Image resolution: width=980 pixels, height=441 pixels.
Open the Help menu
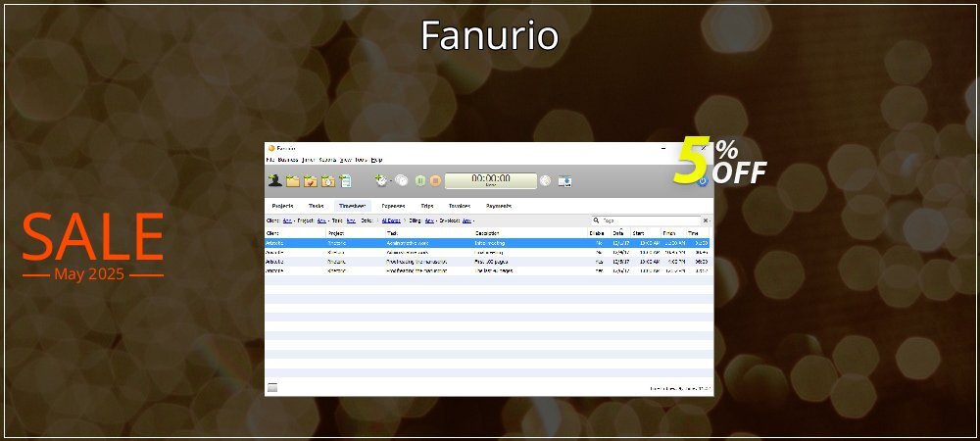376,160
